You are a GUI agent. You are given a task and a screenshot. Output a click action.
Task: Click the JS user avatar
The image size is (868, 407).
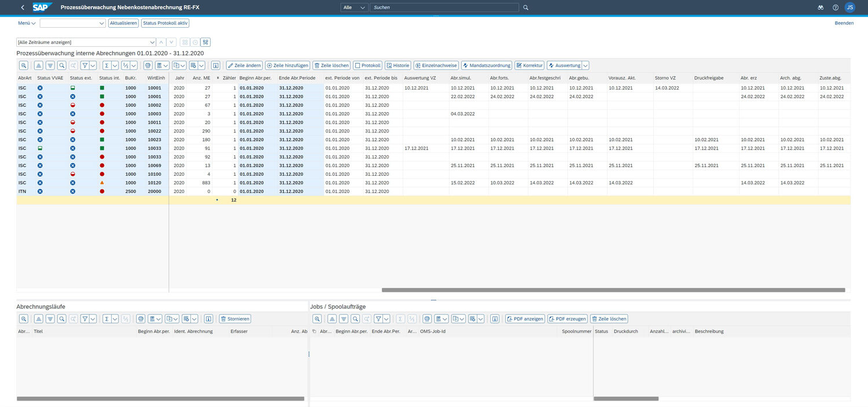tap(849, 8)
